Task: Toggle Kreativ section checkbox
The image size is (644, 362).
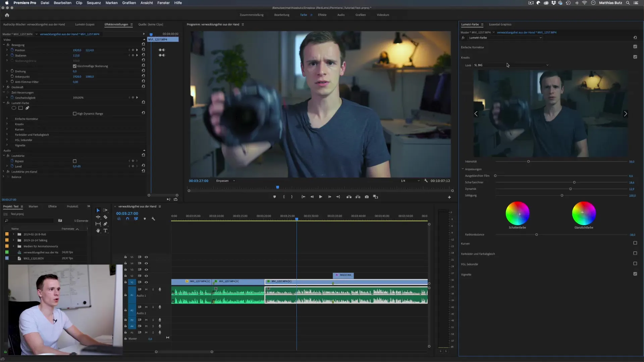Action: [x=635, y=57]
